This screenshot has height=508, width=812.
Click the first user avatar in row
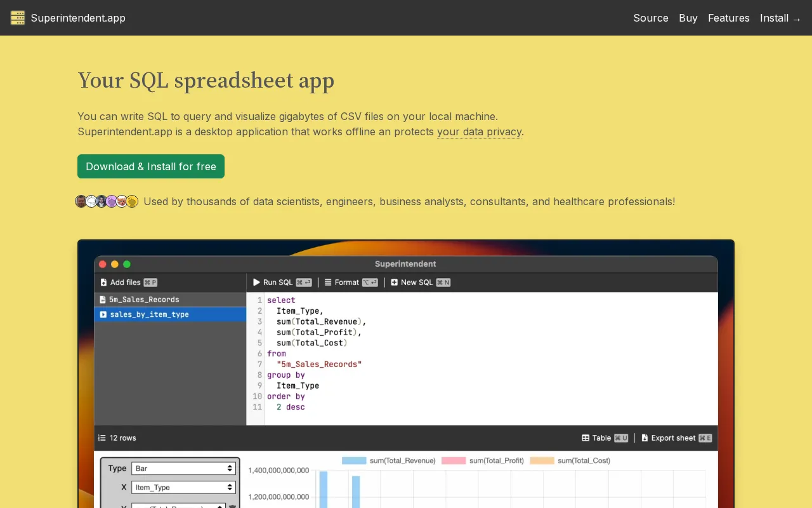click(81, 201)
